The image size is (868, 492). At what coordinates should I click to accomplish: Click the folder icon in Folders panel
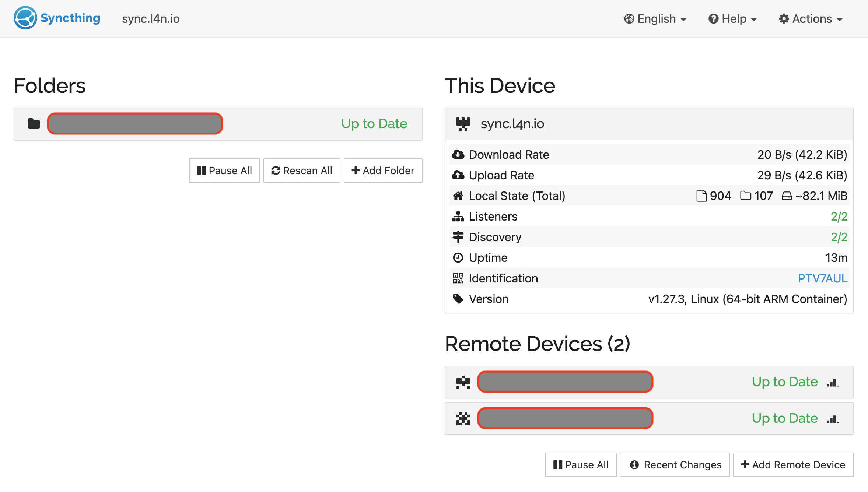tap(34, 124)
